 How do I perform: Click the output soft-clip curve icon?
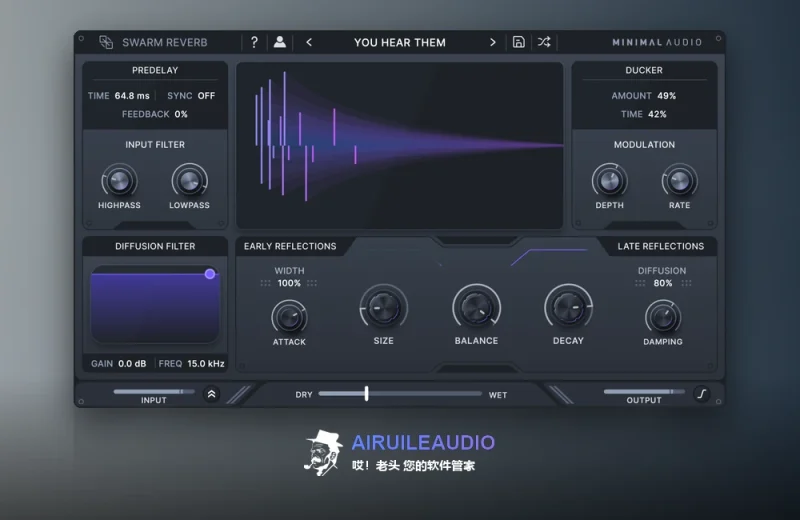coord(702,394)
